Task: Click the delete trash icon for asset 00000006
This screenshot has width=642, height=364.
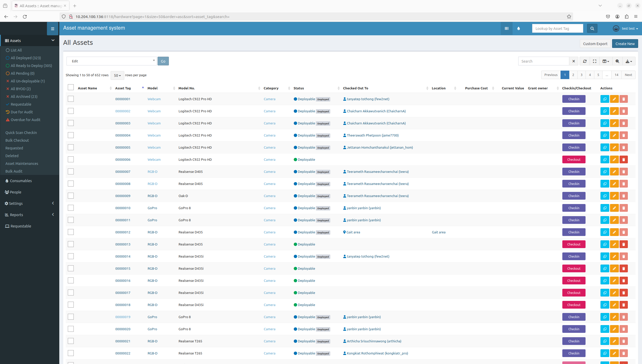Action: pyautogui.click(x=624, y=159)
